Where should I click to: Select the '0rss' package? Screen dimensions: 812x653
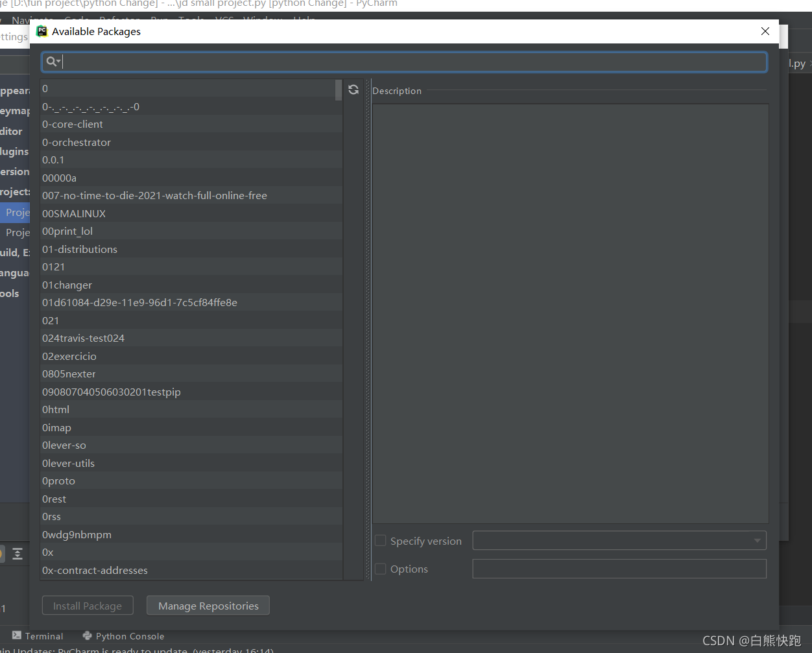(x=191, y=517)
